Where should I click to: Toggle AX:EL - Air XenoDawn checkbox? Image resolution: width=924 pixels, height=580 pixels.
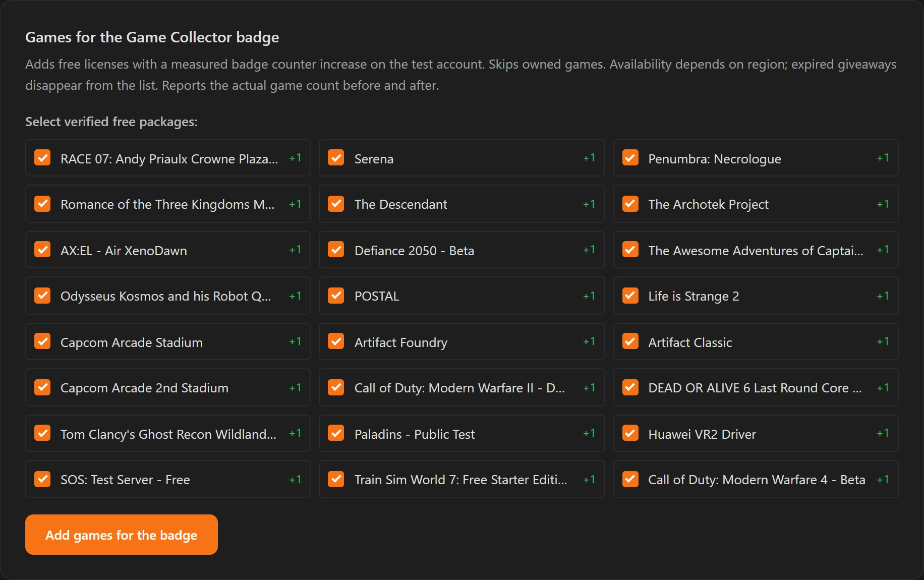[42, 250]
